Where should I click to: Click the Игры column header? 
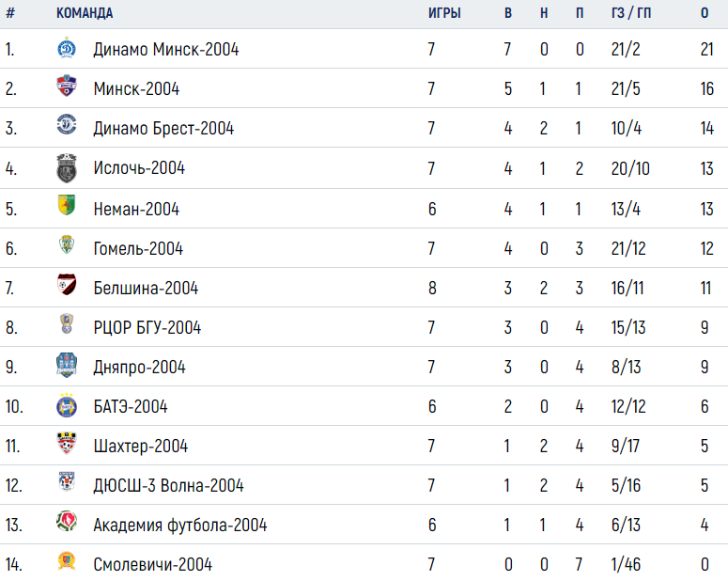(x=444, y=13)
